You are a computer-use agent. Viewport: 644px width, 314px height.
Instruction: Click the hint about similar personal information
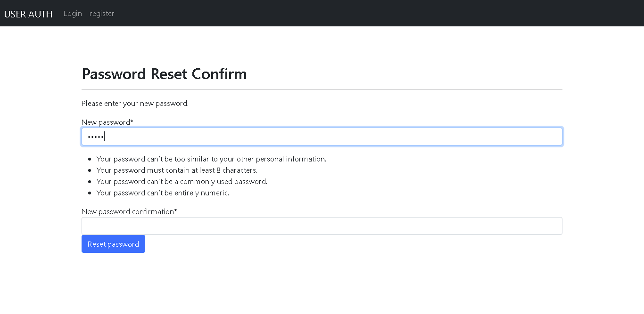(x=211, y=159)
